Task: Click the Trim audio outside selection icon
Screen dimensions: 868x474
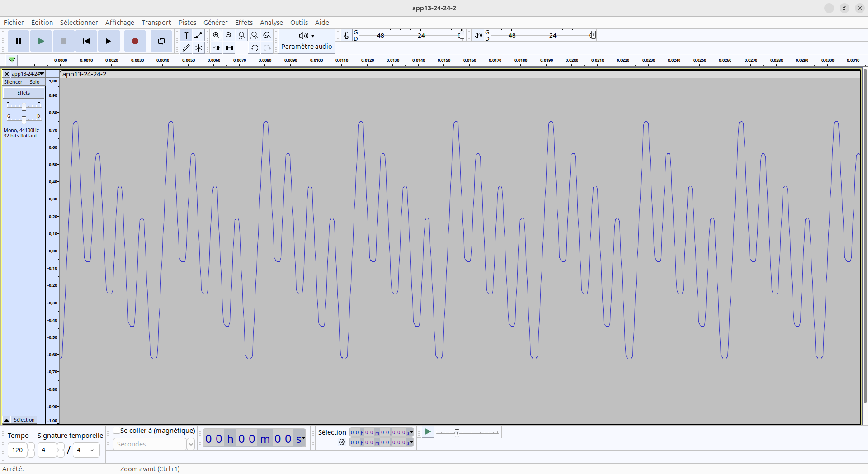Action: pyautogui.click(x=217, y=48)
